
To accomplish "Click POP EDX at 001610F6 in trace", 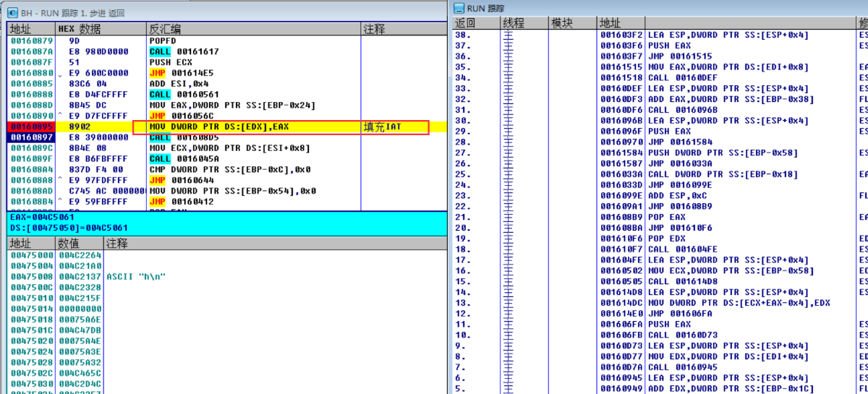I will click(667, 238).
